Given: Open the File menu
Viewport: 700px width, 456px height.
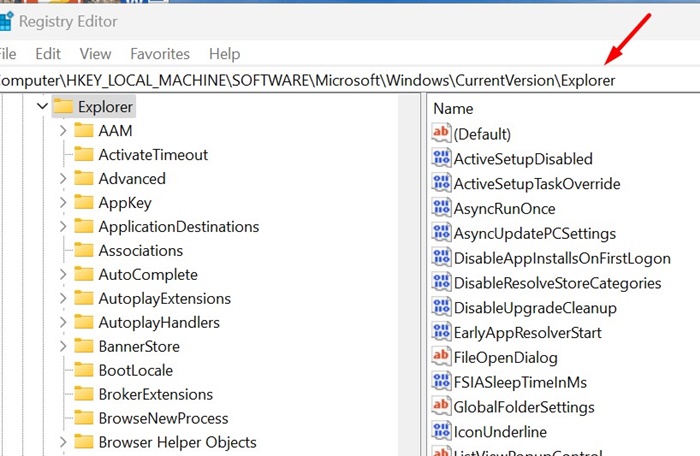Looking at the screenshot, I should coord(8,54).
